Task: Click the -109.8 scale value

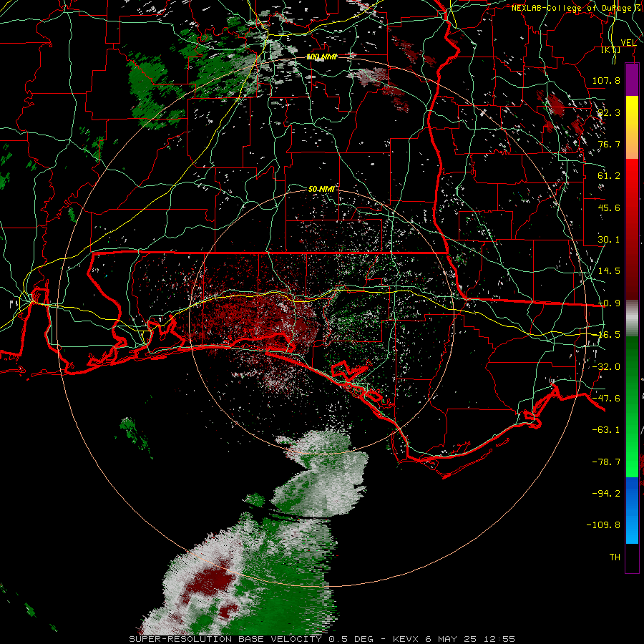Action: pyautogui.click(x=603, y=525)
